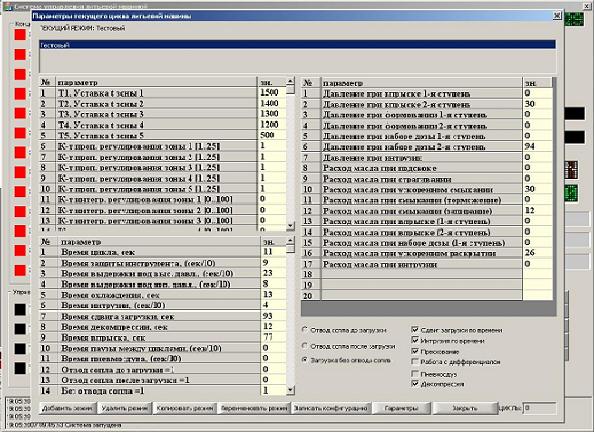Select value 500 for 'Т5. Уставка t зоны 5'
This screenshot has height=432, width=595.
click(272, 135)
